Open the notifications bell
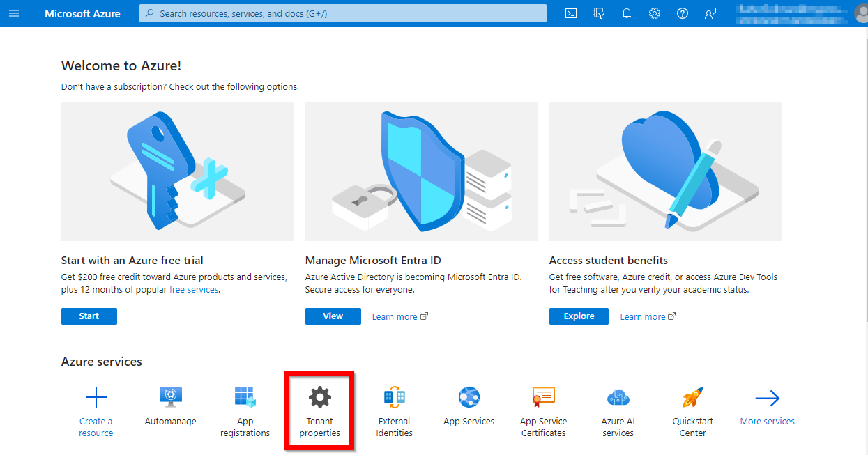Viewport: 868px width, 455px height. (x=627, y=13)
